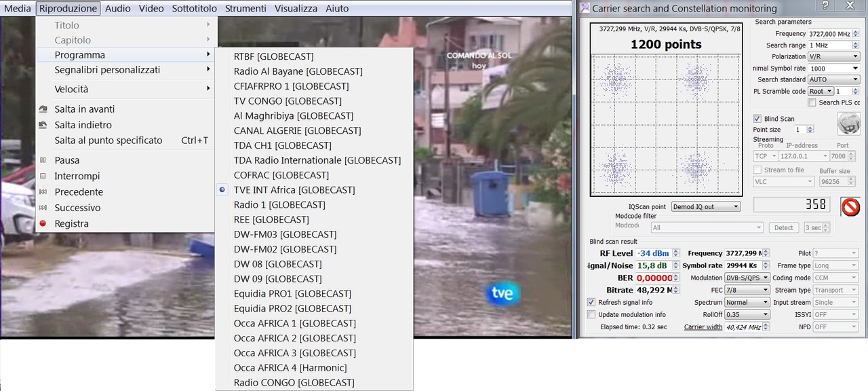Screen dimensions: 868x391
Task: Choose Segnalibri personalizzati submenu
Action: click(126, 70)
